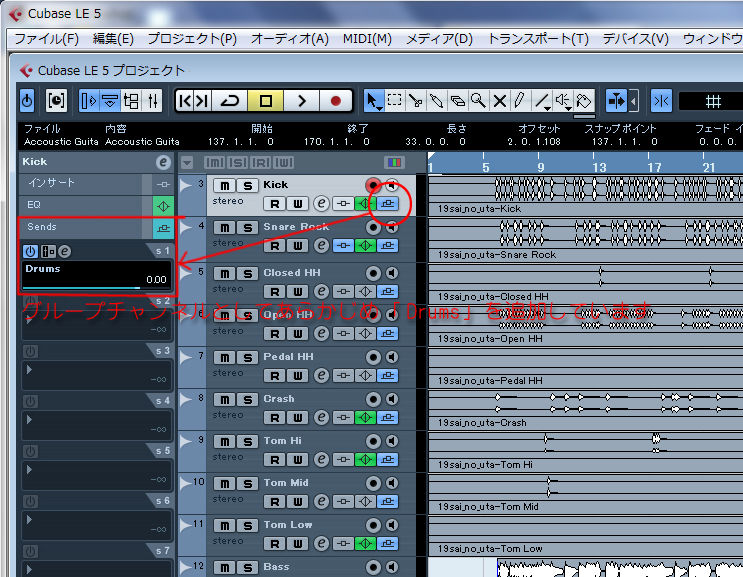Open the プロジェクト(P) menu
This screenshot has width=743, height=577.
[192, 39]
